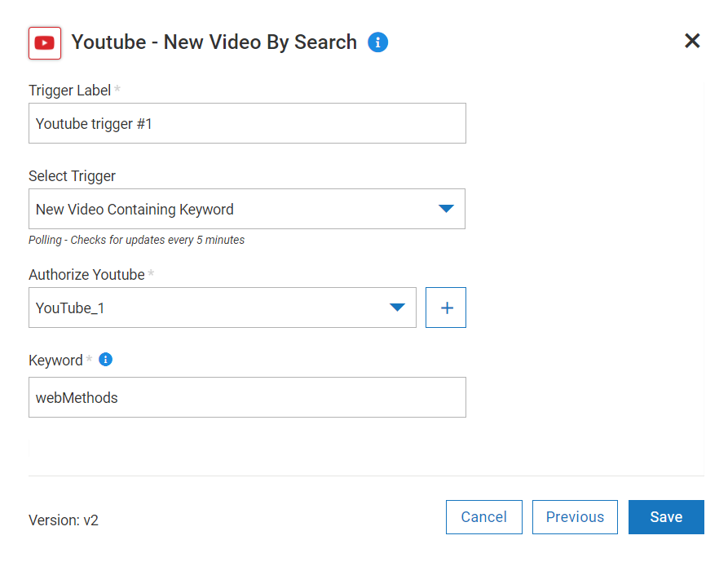Click the Keyword field containing webMethods
The height and width of the screenshot is (562, 728).
(247, 397)
